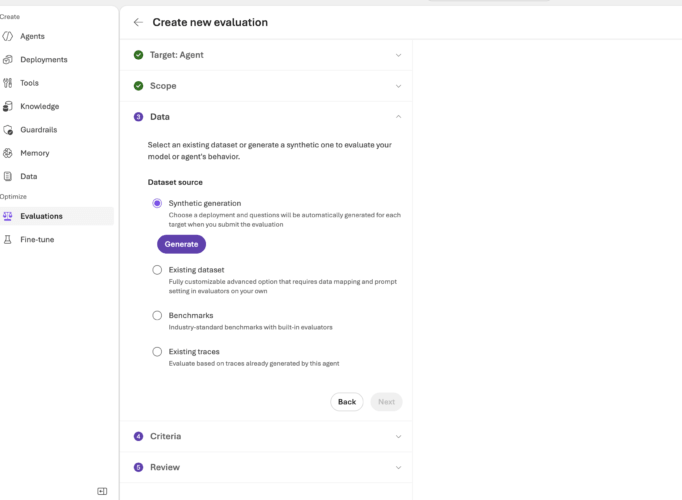Viewport: 682px width, 500px height.
Task: Expand the Criteria section chevron
Action: pos(398,437)
